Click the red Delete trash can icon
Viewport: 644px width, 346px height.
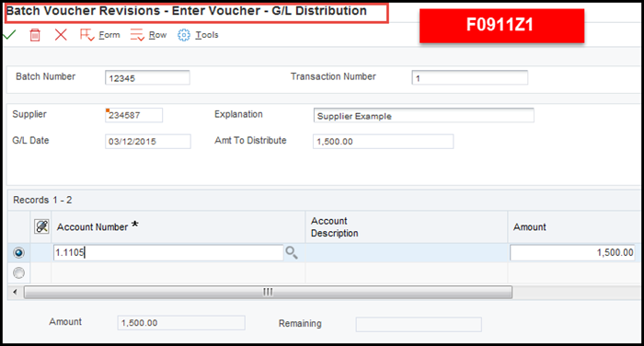click(35, 35)
